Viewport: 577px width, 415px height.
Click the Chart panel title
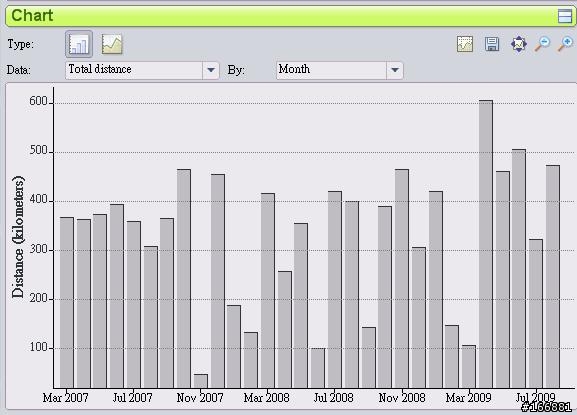(32, 15)
